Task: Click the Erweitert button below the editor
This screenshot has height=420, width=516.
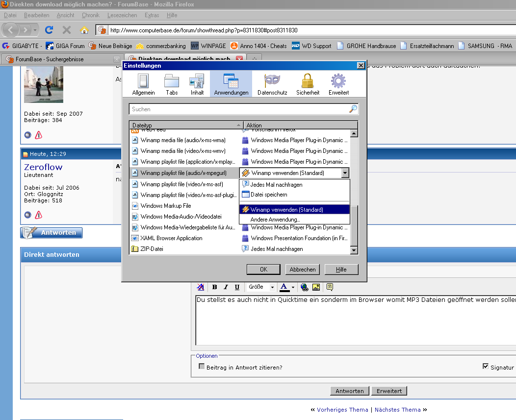Action: (389, 391)
